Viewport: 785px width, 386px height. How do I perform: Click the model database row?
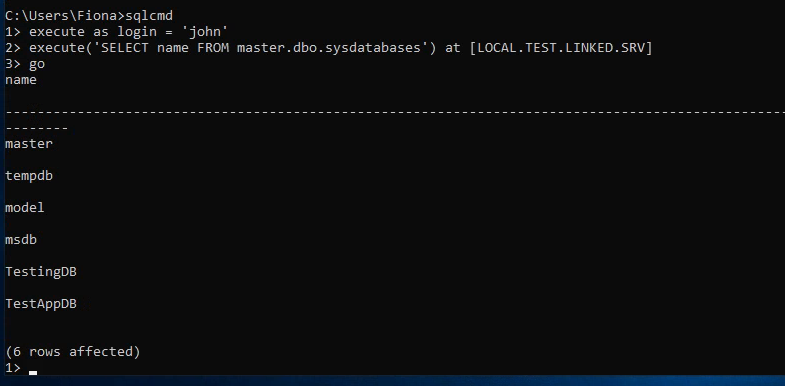25,208
